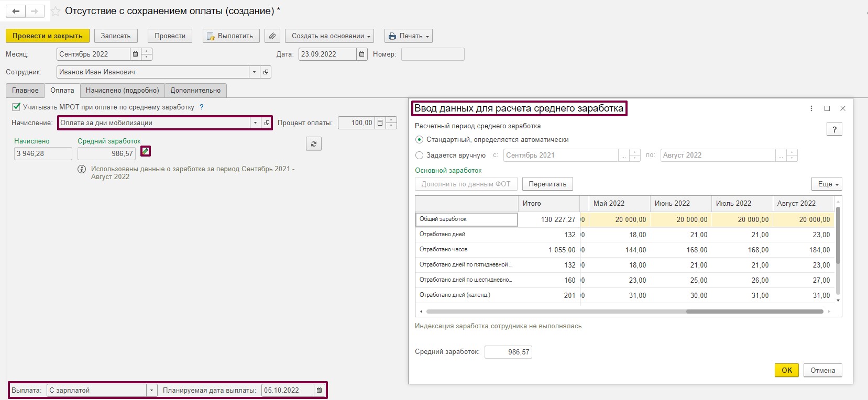
Task: Expand the Сотрудник dropdown list
Action: pos(255,72)
